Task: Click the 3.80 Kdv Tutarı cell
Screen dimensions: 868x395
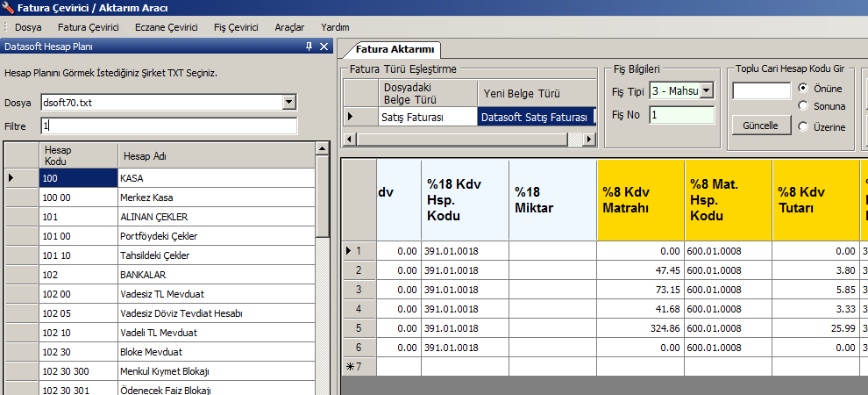Action: click(815, 270)
